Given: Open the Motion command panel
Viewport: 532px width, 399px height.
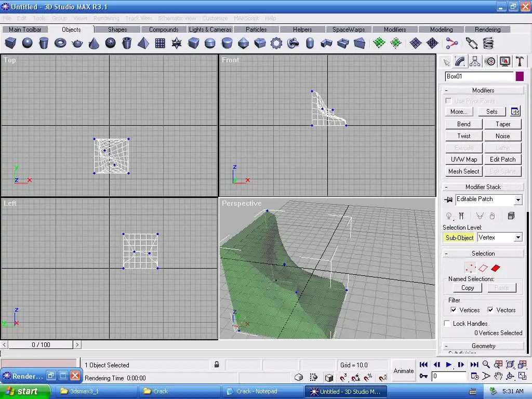Looking at the screenshot, I should [x=490, y=61].
